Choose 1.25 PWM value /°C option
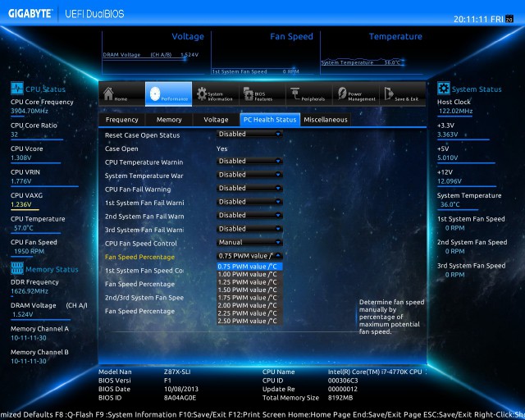525x420 pixels. 249,282
